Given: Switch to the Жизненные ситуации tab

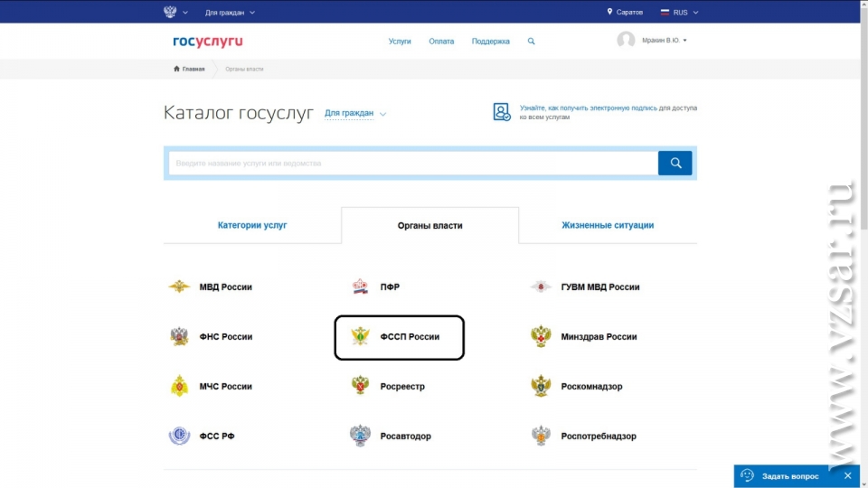Looking at the screenshot, I should pyautogui.click(x=608, y=225).
